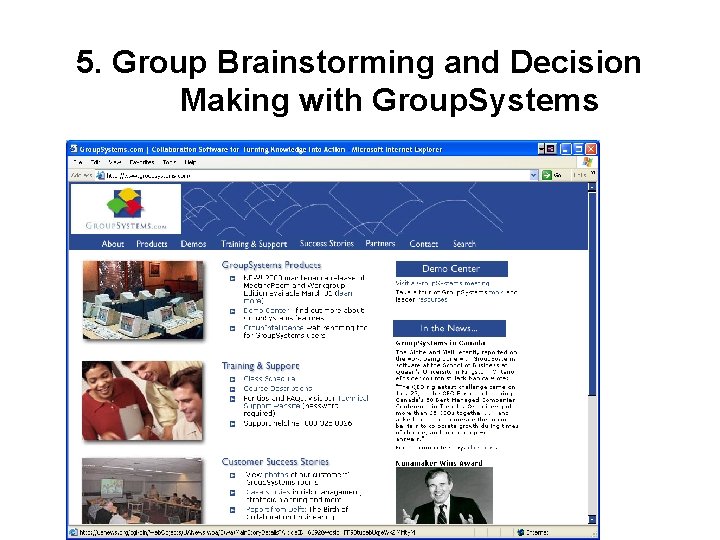
Task: Click the conference room presentation photo
Action: pyautogui.click(x=141, y=490)
